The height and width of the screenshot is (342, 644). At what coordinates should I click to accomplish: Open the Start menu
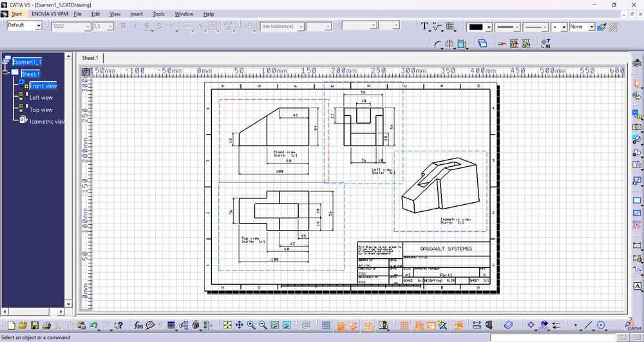17,14
